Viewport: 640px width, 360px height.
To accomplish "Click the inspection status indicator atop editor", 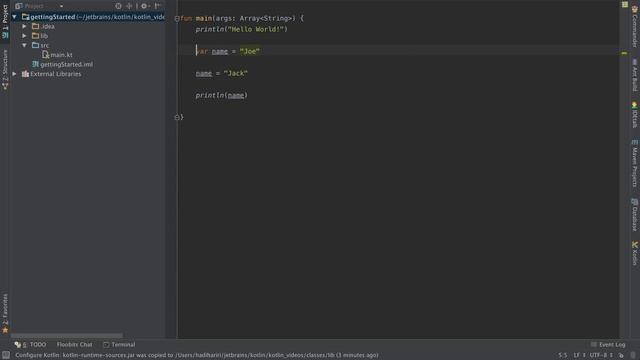I will (625, 4).
